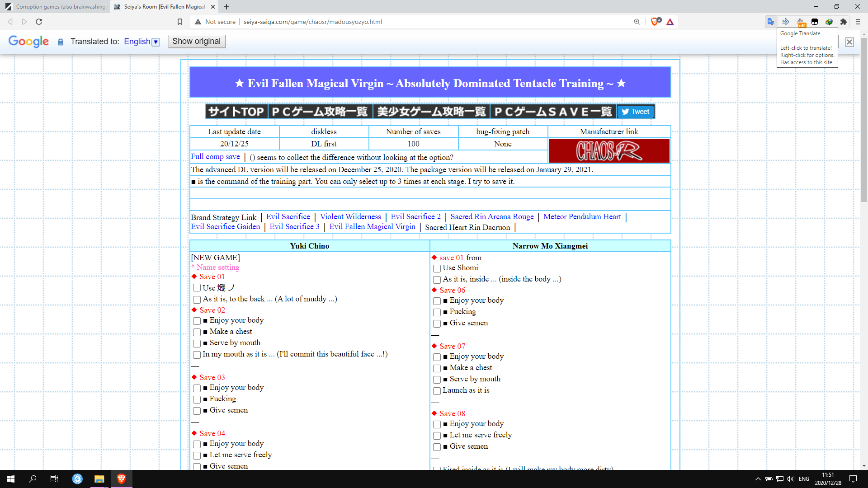Check 'Serve by mouth' under Save 07
868x488 pixels.
pyautogui.click(x=437, y=380)
